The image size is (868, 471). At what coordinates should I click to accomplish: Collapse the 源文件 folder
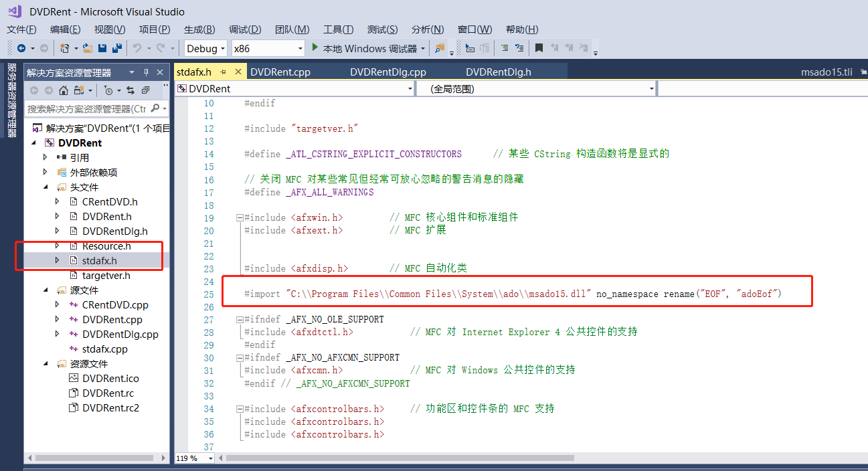46,290
